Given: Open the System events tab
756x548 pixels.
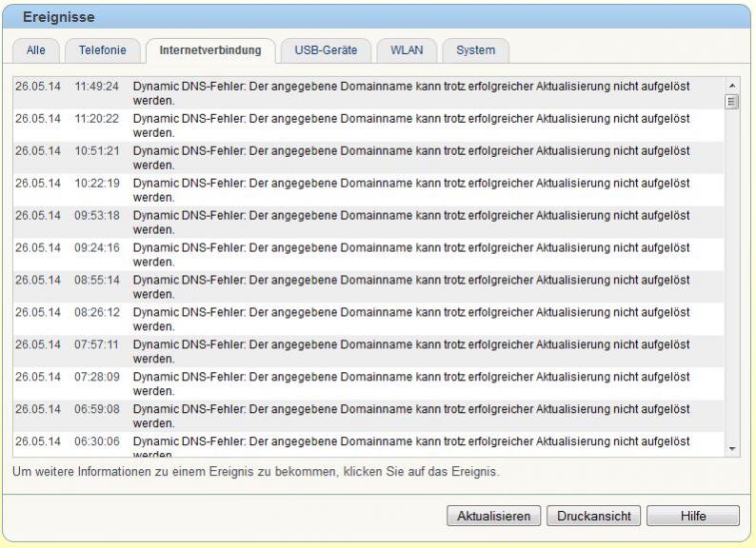Looking at the screenshot, I should coord(475,50).
